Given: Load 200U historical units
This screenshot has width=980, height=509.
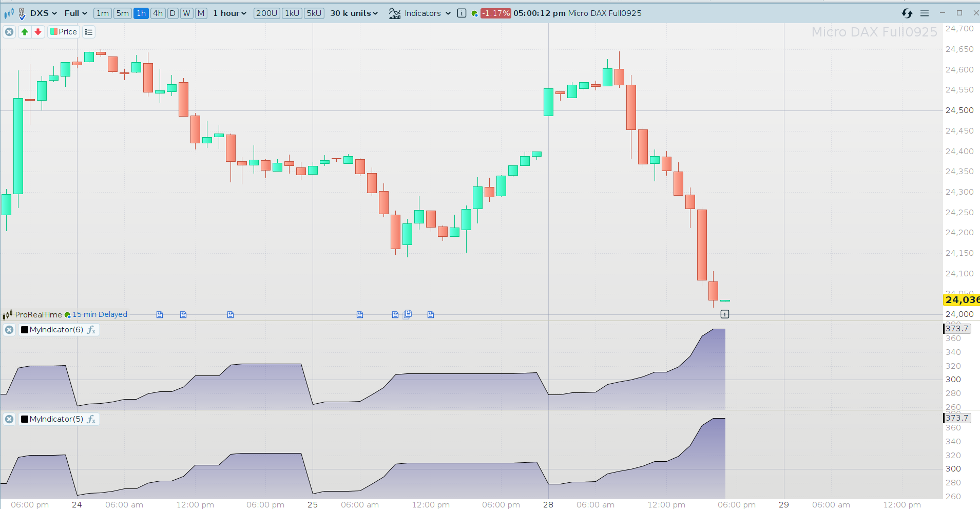Looking at the screenshot, I should pyautogui.click(x=266, y=13).
